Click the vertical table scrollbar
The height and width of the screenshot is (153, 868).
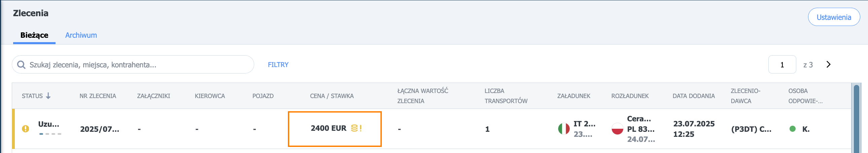point(857,119)
